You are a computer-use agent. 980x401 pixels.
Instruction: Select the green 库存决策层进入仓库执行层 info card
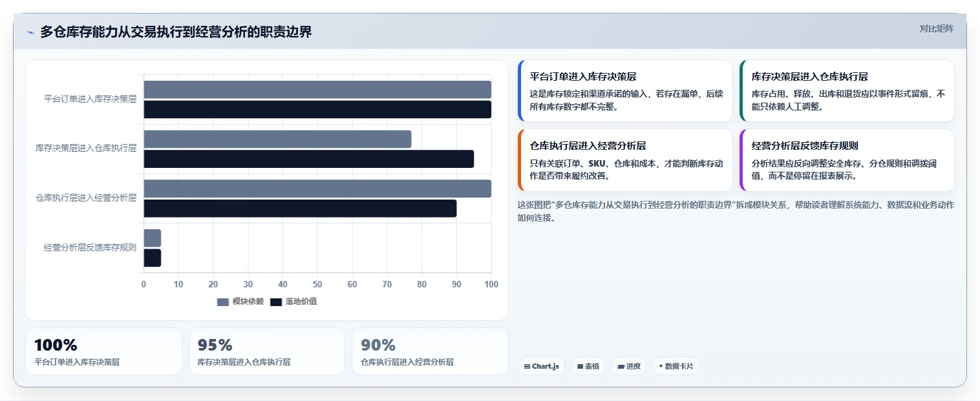click(847, 91)
